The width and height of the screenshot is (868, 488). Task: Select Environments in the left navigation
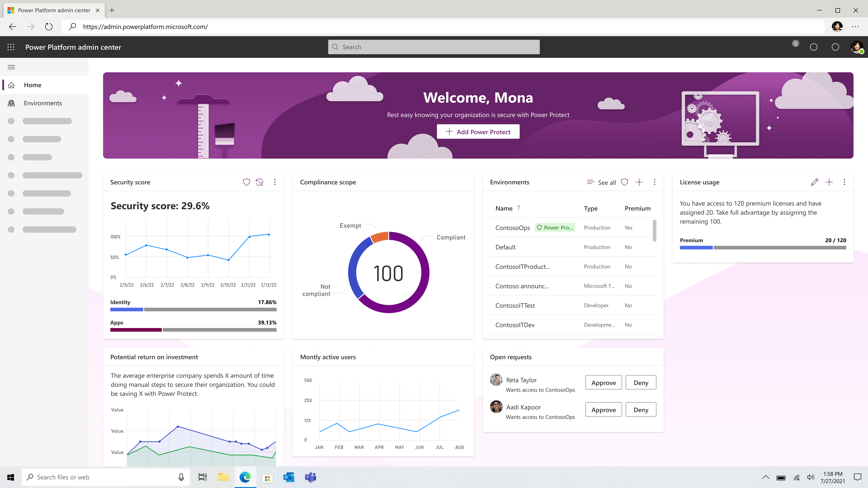click(43, 103)
